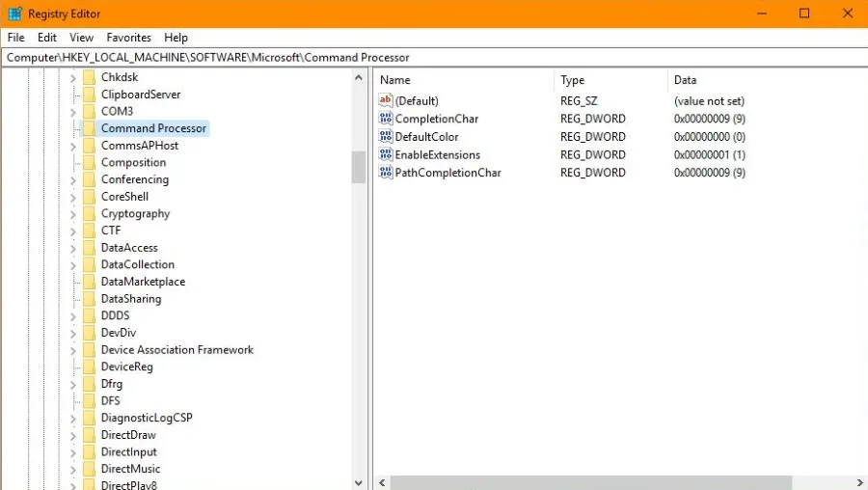This screenshot has height=490, width=868.
Task: Click the (Default) string value icon
Action: (x=385, y=100)
